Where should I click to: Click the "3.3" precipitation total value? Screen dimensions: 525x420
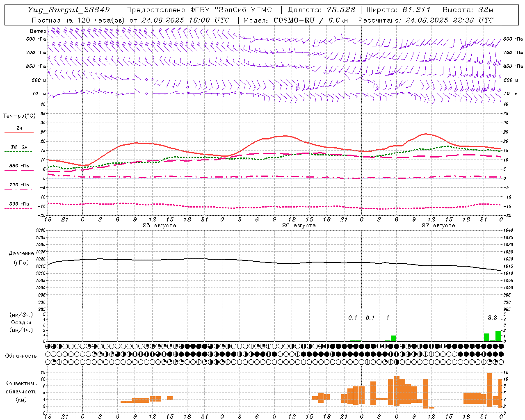pyautogui.click(x=492, y=318)
